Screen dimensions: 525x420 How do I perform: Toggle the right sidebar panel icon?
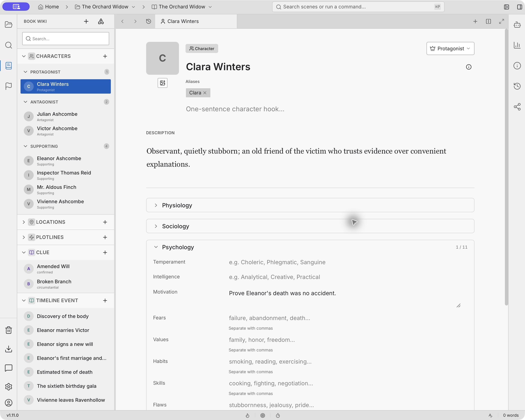(519, 7)
